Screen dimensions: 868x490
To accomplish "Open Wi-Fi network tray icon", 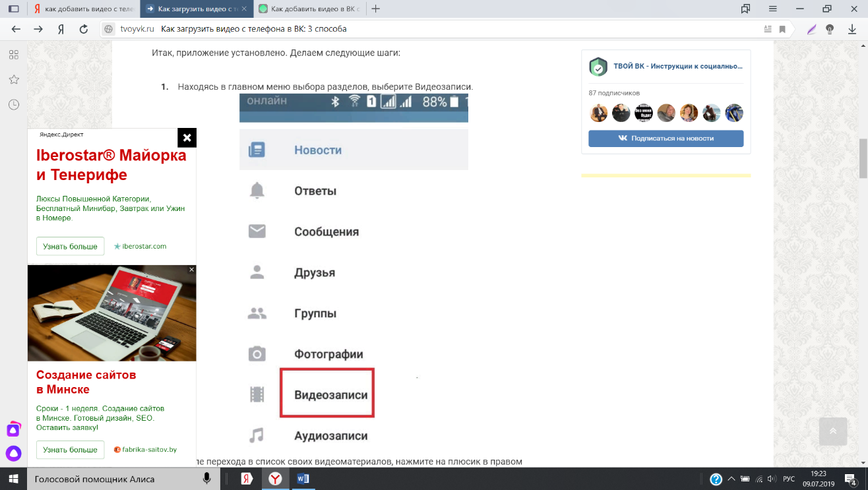I will point(759,479).
